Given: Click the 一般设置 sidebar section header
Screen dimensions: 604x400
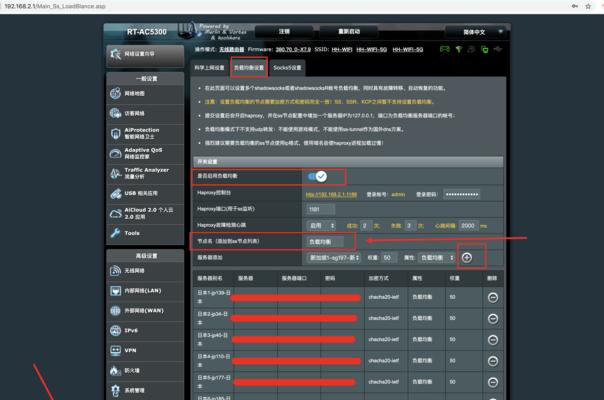Looking at the screenshot, I should (x=146, y=79).
